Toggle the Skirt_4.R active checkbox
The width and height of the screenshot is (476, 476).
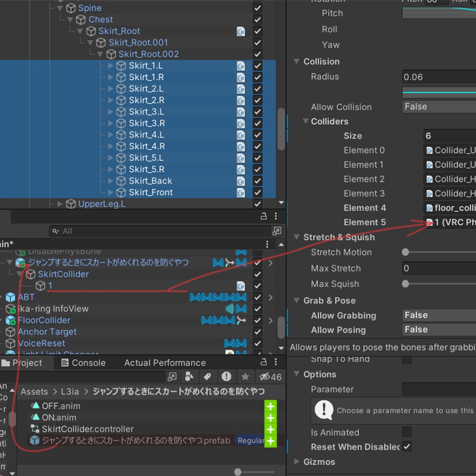point(258,146)
